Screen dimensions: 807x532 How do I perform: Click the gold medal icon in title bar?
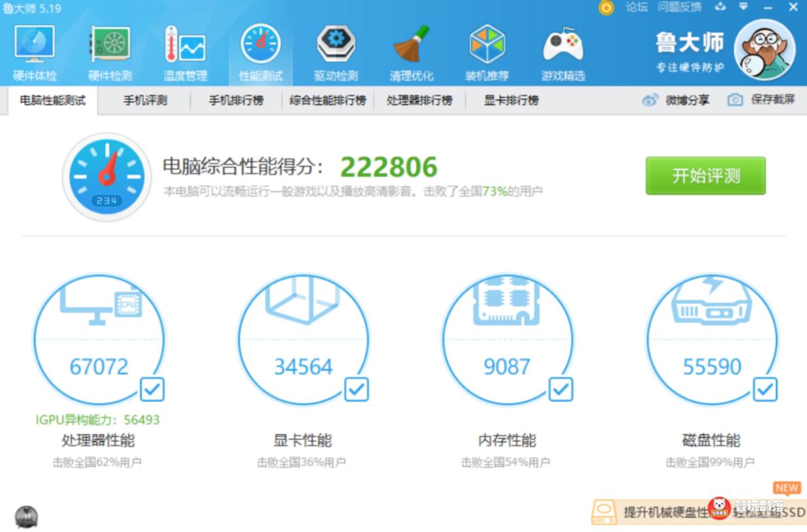click(x=605, y=8)
